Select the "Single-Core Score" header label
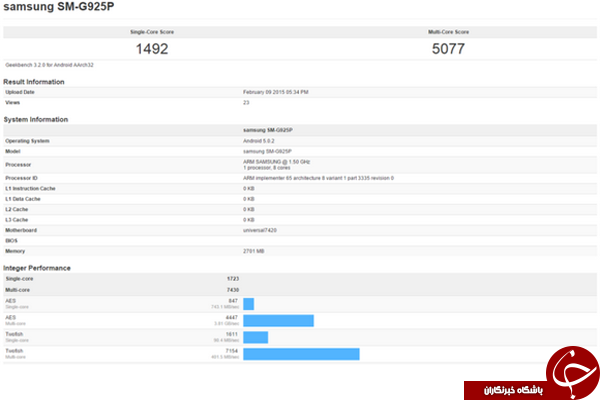This screenshot has width=600, height=400. [x=152, y=32]
